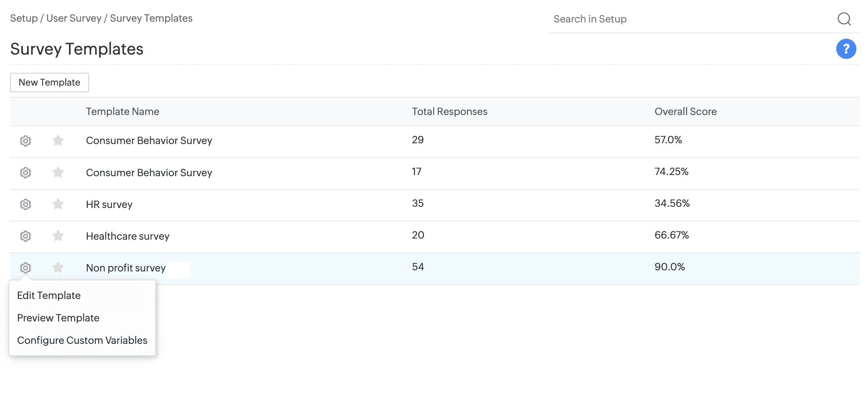Click gear icon for Non profit survey
The height and width of the screenshot is (412, 868).
(x=26, y=268)
